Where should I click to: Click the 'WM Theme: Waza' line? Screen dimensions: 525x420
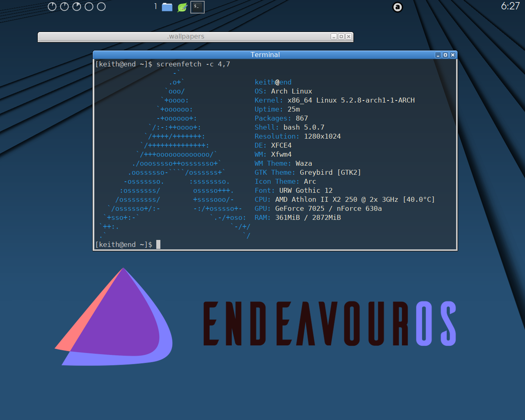(283, 163)
